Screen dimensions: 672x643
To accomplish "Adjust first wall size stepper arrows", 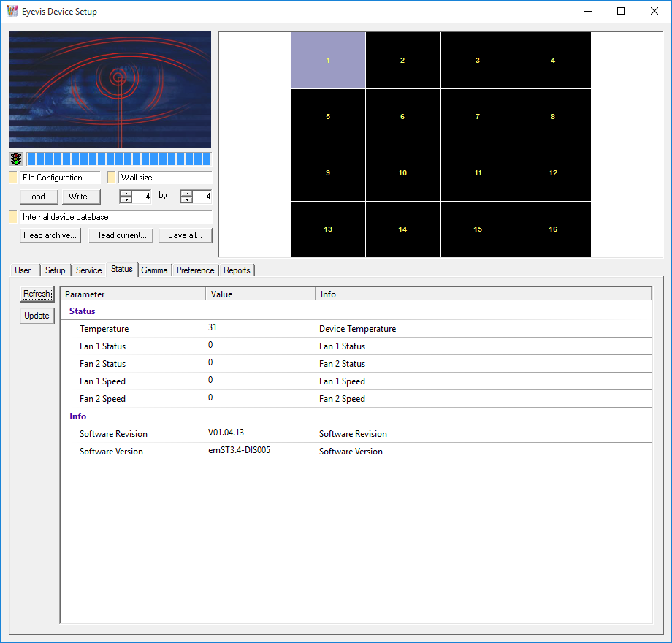I will tap(126, 197).
